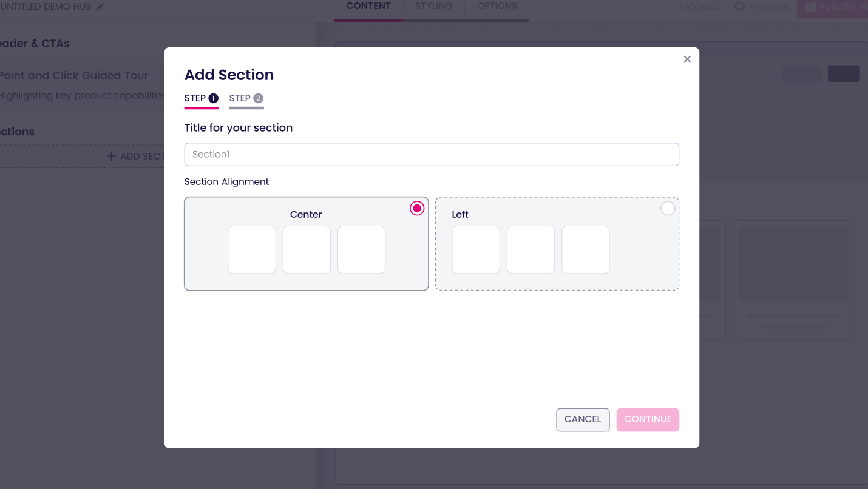Click first placeholder box in Center layout

pyautogui.click(x=252, y=250)
